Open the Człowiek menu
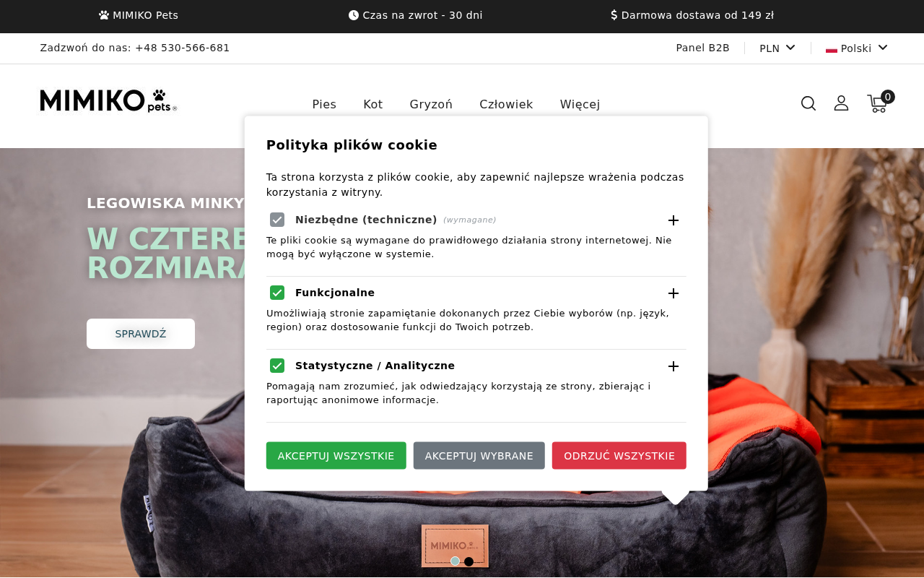 [x=506, y=104]
